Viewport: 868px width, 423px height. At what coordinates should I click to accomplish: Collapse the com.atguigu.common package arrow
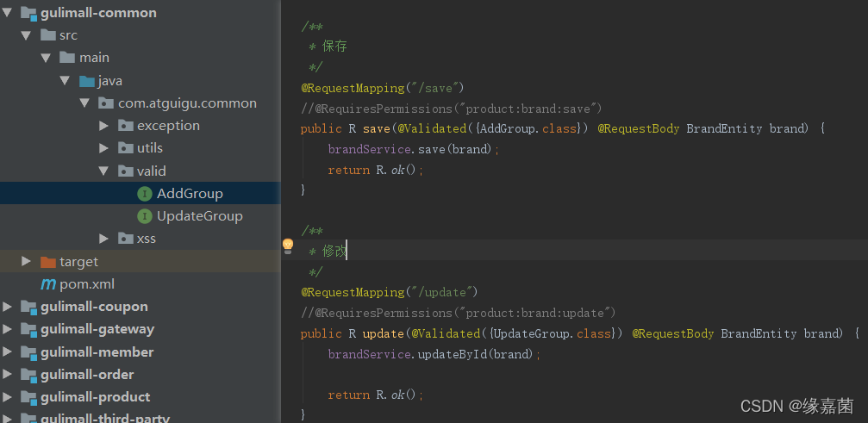pos(84,103)
